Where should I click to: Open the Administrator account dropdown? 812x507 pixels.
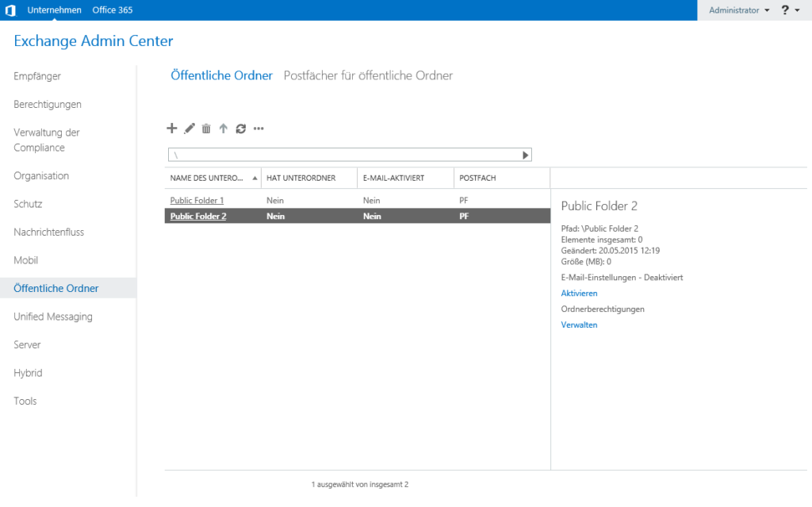tap(739, 10)
